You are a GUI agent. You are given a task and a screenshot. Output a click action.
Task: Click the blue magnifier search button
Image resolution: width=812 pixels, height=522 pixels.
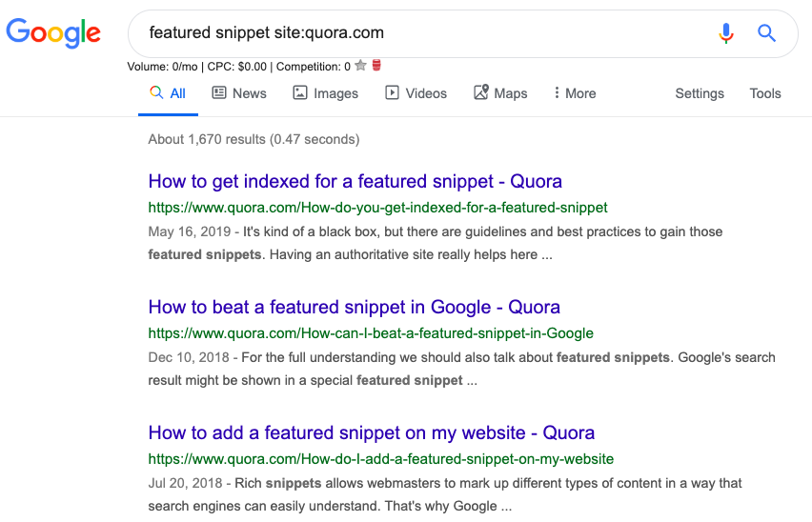click(x=766, y=33)
